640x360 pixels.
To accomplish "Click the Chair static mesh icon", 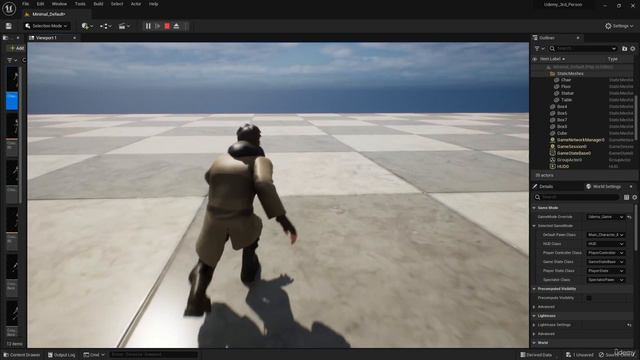I will [x=556, y=80].
